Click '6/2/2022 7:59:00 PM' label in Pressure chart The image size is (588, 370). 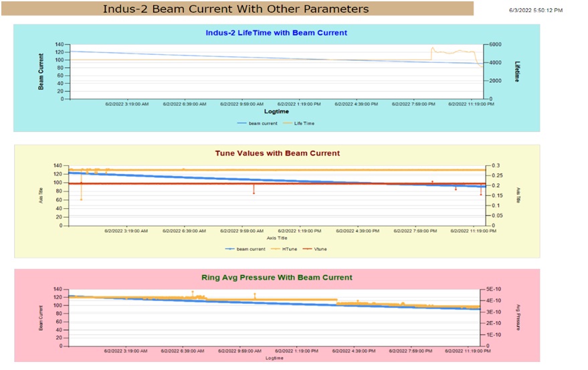tap(411, 351)
